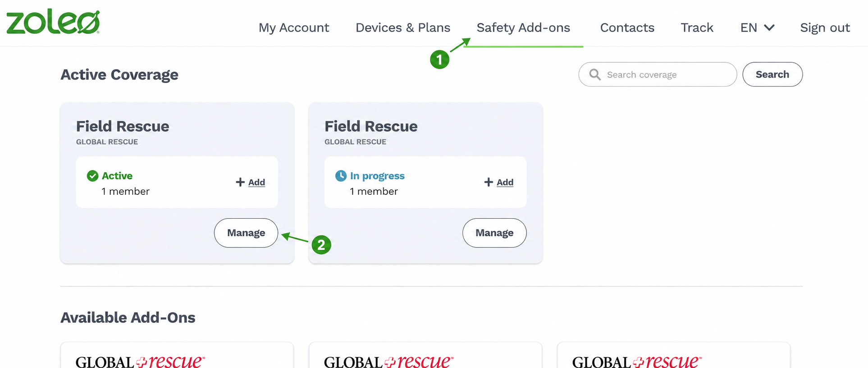This screenshot has width=868, height=368.
Task: Manage the In progress Field Rescue coverage
Action: (494, 233)
